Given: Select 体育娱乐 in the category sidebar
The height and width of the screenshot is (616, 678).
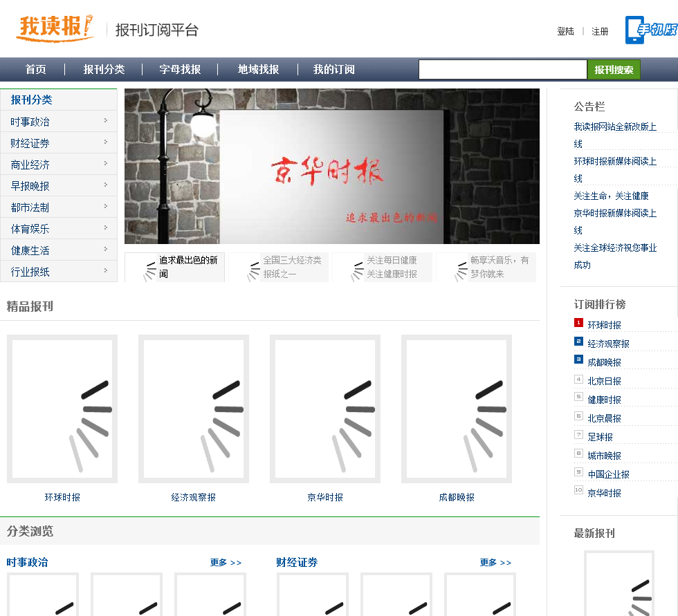Looking at the screenshot, I should point(30,229).
